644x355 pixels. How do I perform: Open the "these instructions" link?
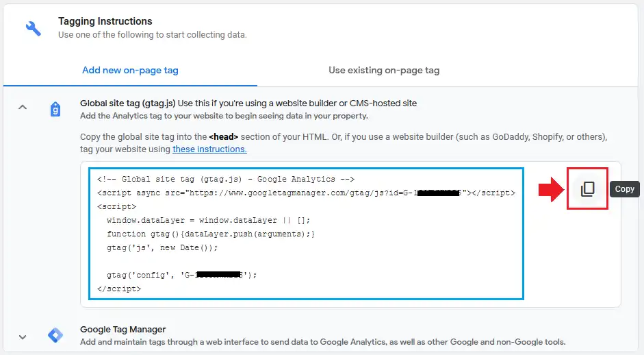coord(209,149)
